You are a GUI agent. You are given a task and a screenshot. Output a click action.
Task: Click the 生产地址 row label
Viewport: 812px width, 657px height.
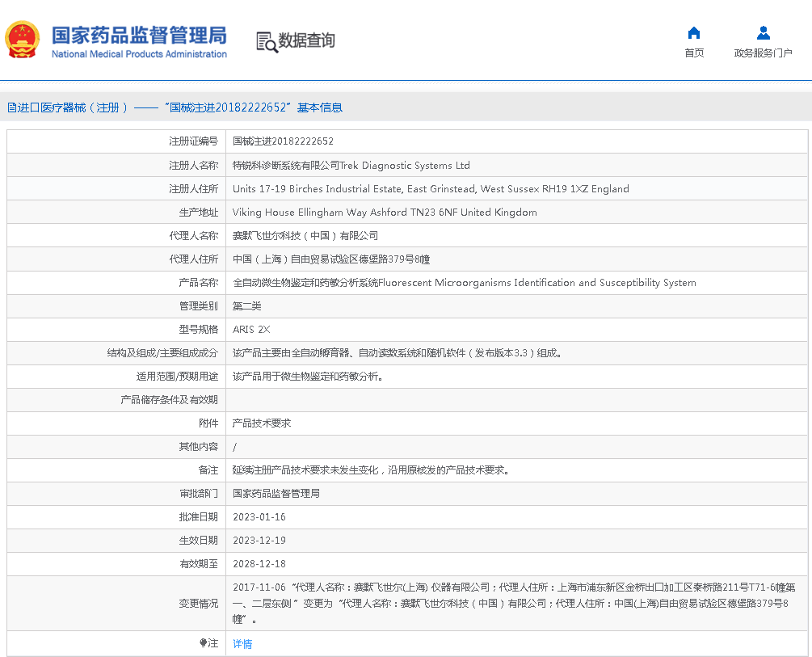pos(198,213)
